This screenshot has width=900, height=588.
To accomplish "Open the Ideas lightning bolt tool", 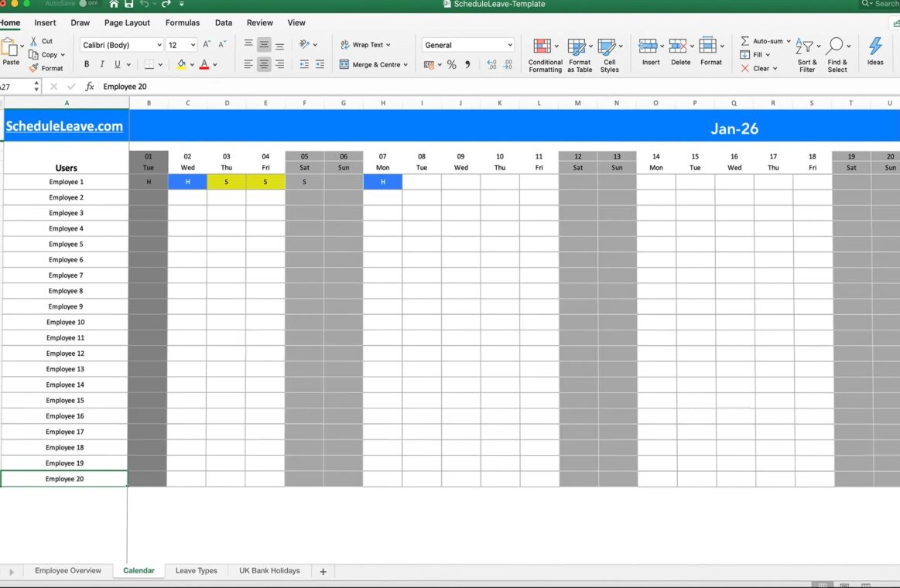I will (x=875, y=47).
